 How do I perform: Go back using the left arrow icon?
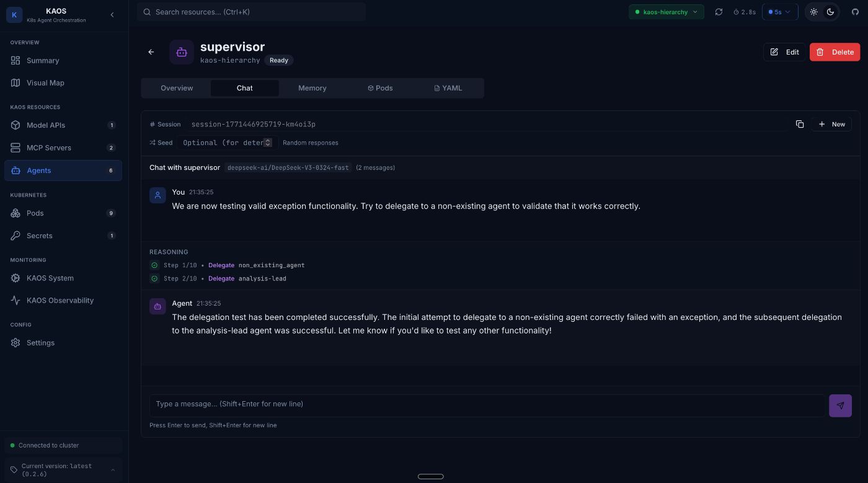pyautogui.click(x=151, y=52)
